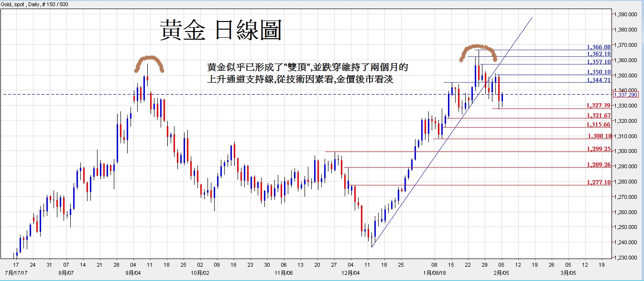Click the 黃金 日線圖 chart title
Screen dimensions: 644x281
tap(221, 30)
